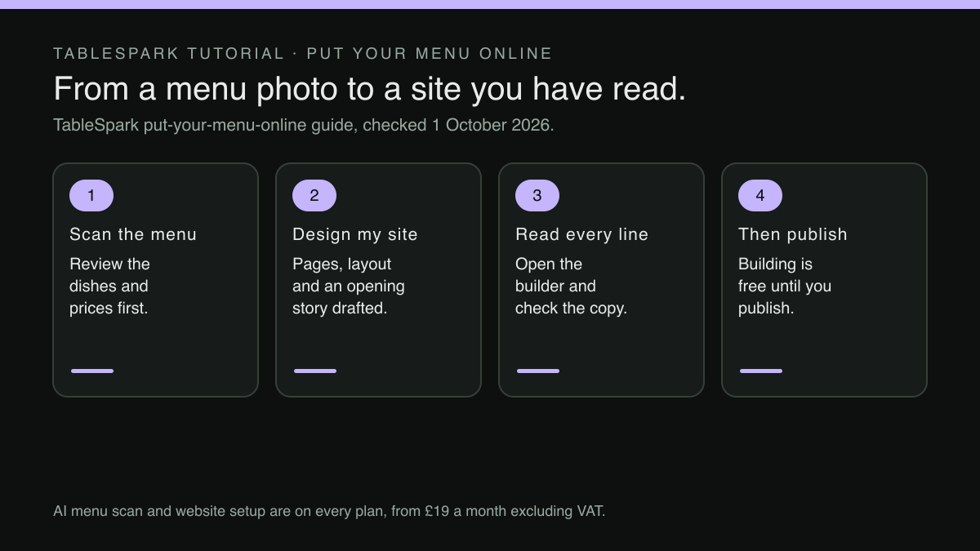Click 'Open the builder and check the copy.'
980x551 pixels.
point(571,287)
